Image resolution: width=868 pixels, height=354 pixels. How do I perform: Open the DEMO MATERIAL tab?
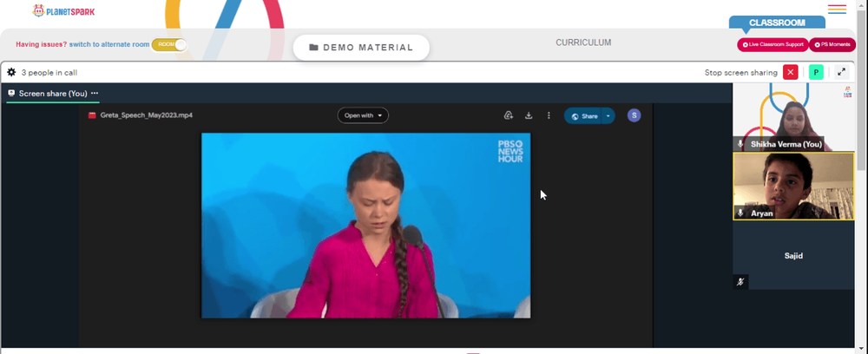[361, 48]
